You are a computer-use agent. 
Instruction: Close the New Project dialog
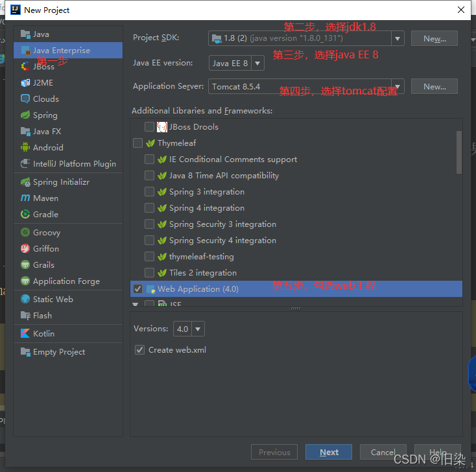point(461,10)
